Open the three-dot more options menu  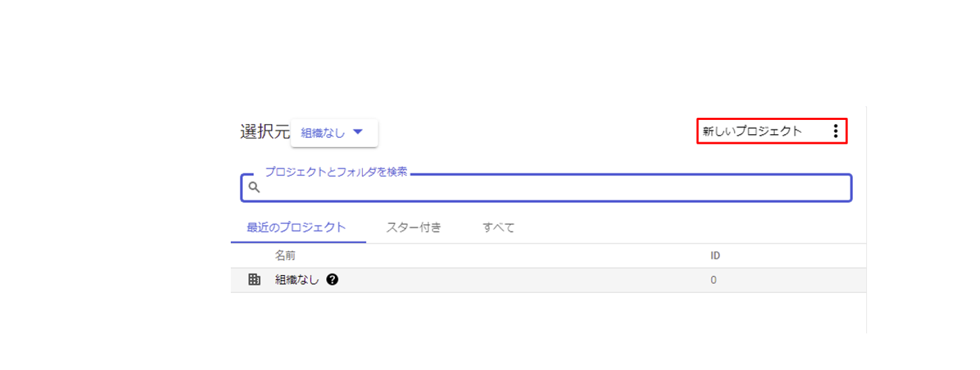pyautogui.click(x=835, y=131)
